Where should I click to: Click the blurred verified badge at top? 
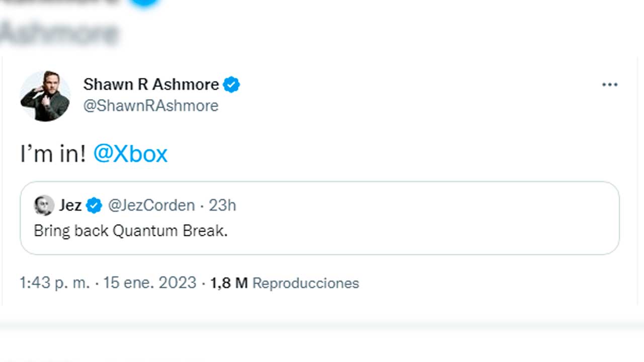144,3
